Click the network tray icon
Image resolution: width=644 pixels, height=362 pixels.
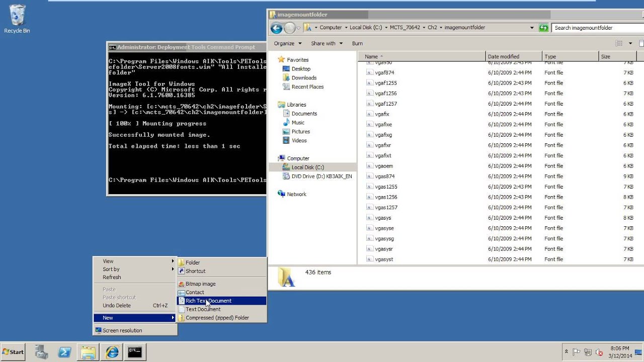coord(588,352)
